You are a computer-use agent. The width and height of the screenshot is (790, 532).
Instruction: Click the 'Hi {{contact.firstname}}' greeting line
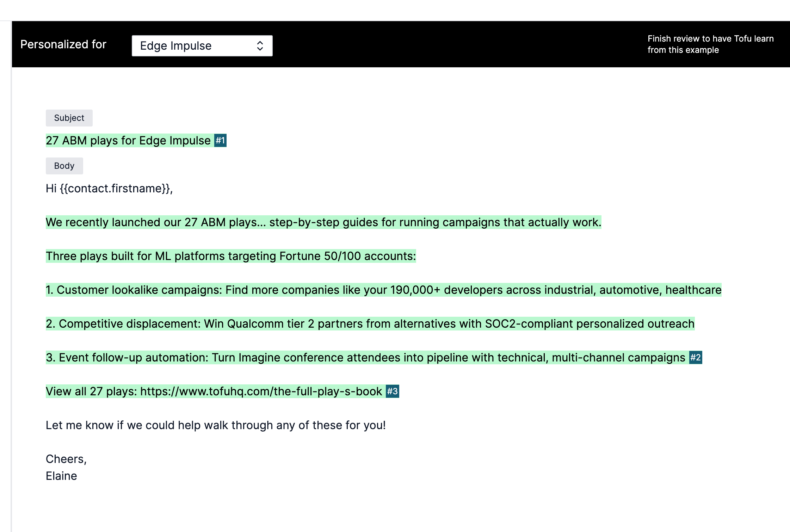click(109, 188)
